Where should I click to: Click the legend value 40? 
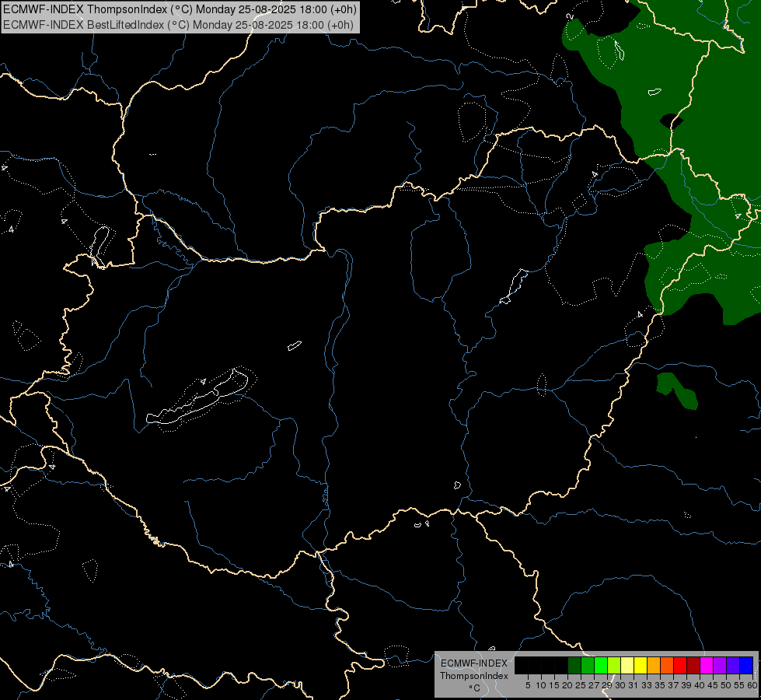[700, 685]
